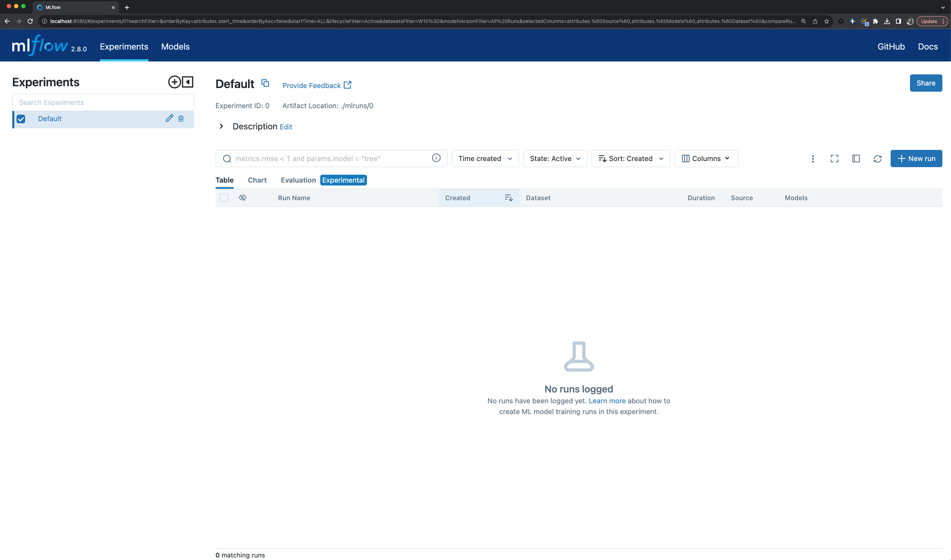This screenshot has height=560, width=951.
Task: Refresh the runs list
Action: pyautogui.click(x=877, y=159)
